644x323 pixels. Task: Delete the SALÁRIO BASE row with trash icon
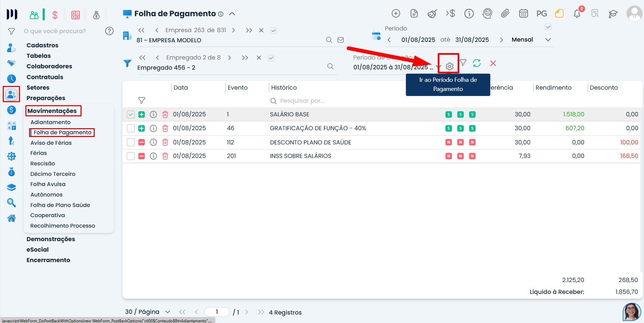(x=165, y=114)
